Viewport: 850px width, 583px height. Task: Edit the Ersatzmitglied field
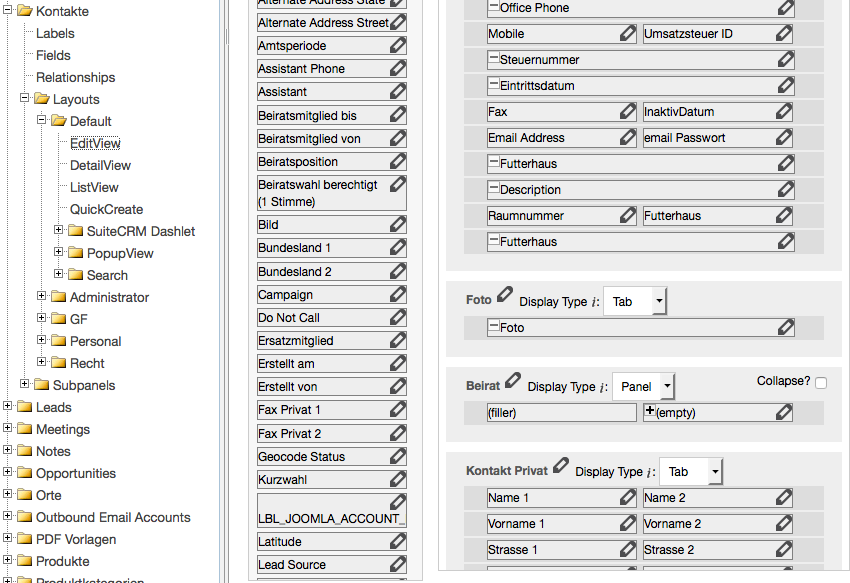(x=397, y=340)
